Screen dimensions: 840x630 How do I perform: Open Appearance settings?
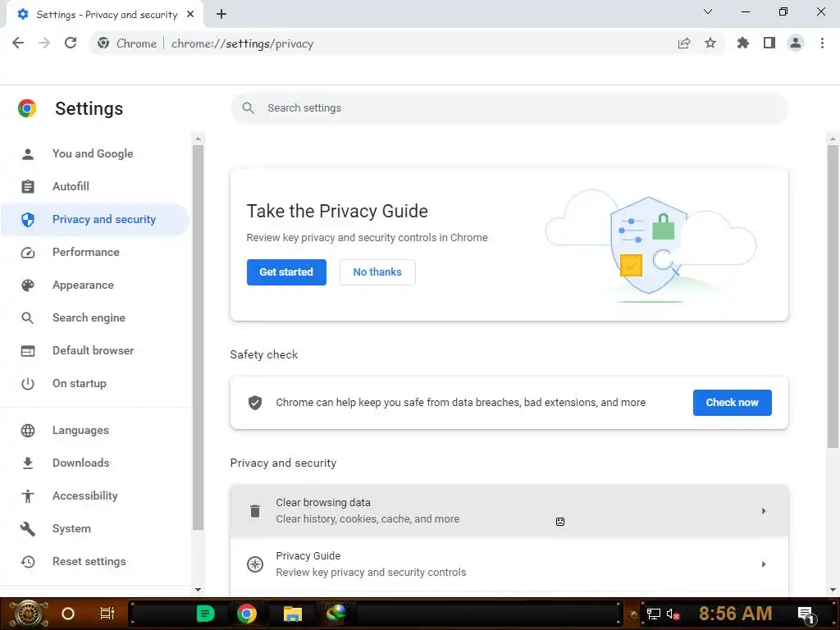coord(95,285)
